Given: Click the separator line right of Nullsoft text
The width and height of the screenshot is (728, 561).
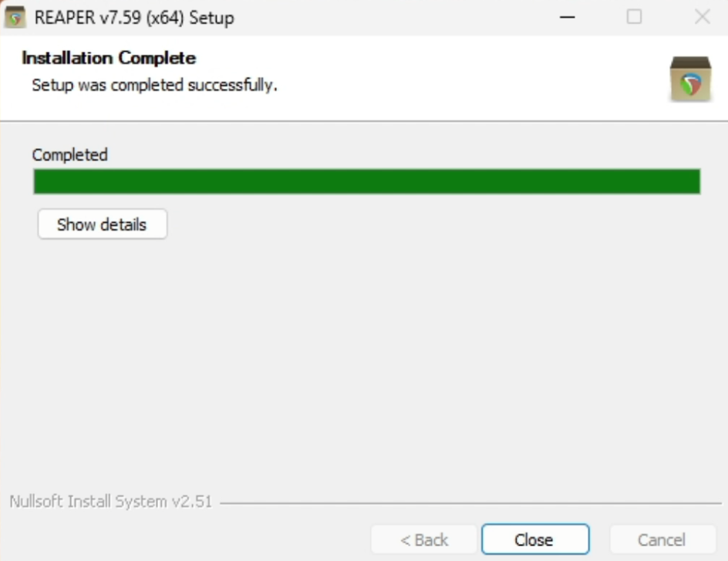Looking at the screenshot, I should [x=470, y=503].
